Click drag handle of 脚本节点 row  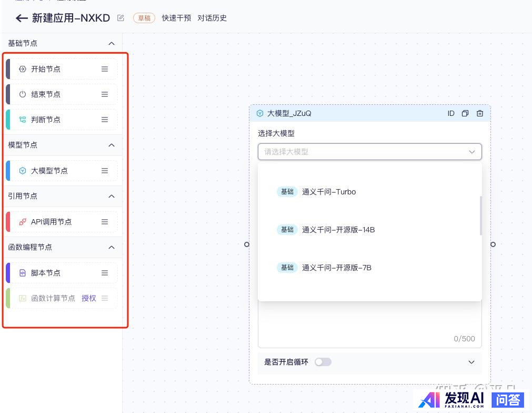105,273
